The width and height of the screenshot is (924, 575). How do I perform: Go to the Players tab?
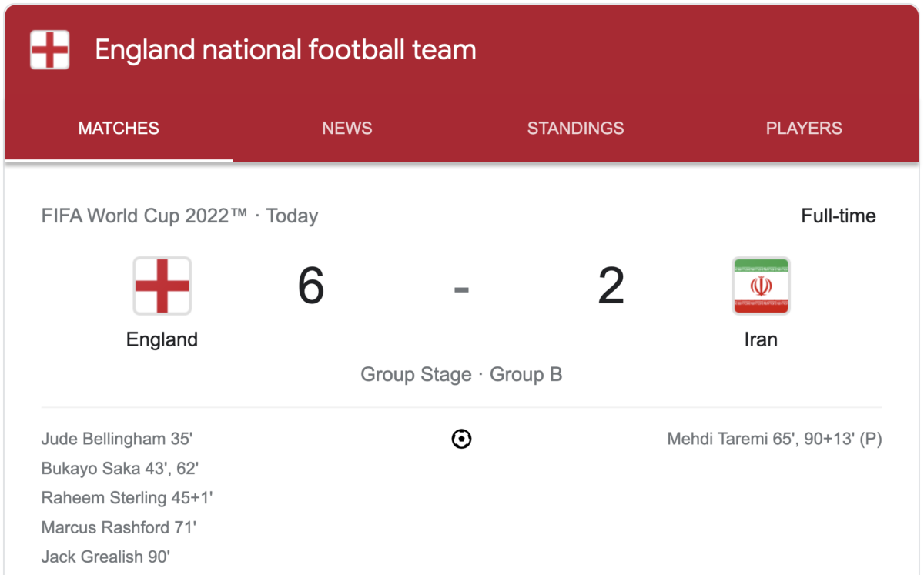click(804, 129)
